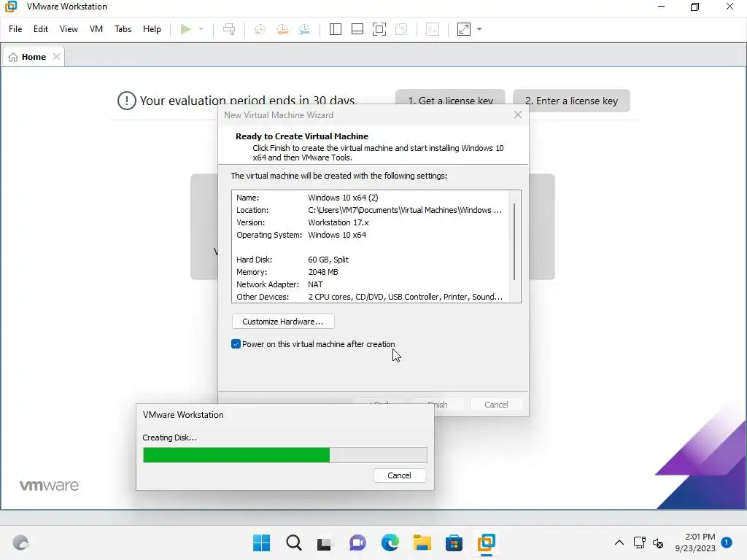747x560 pixels.
Task: Open the Help menu
Action: point(152,29)
